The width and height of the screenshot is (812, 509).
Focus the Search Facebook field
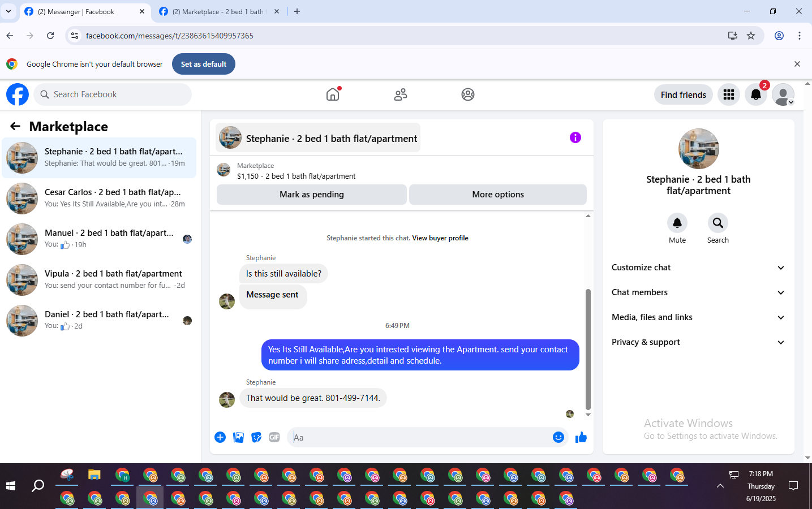[113, 94]
